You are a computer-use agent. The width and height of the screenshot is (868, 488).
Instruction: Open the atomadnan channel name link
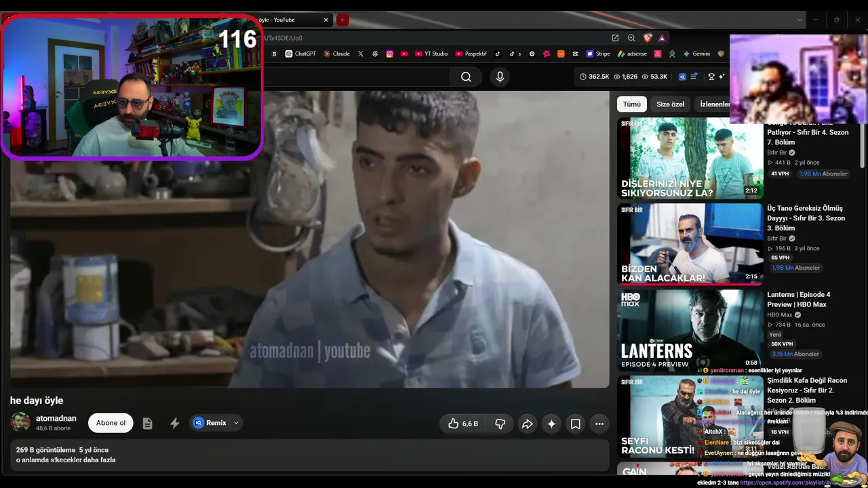pos(56,418)
